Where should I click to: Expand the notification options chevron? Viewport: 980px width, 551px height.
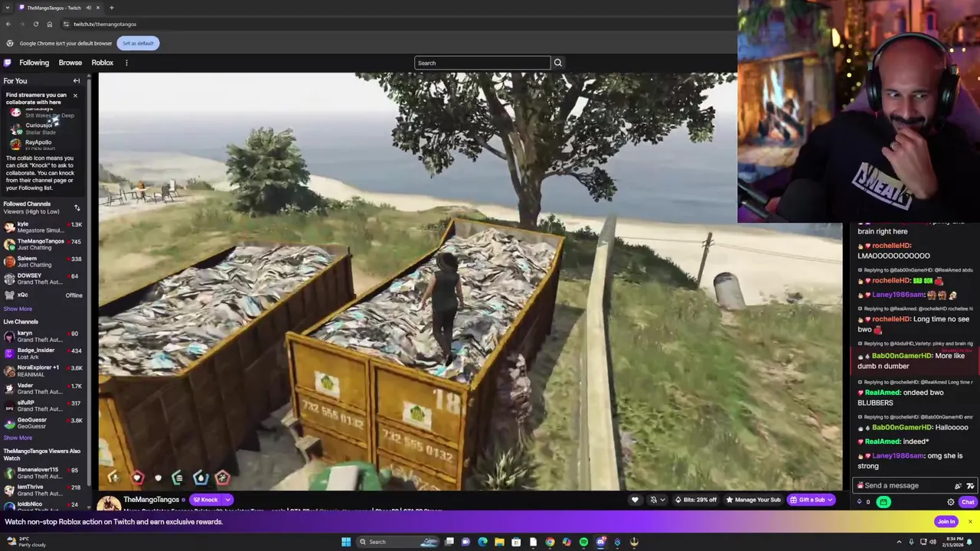662,500
